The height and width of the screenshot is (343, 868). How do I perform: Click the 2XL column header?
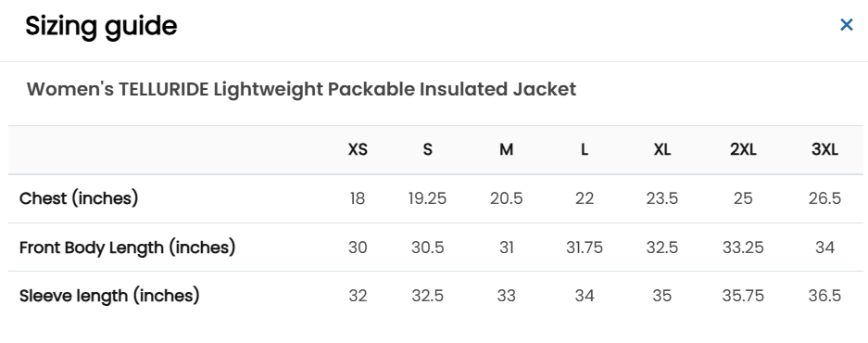743,149
